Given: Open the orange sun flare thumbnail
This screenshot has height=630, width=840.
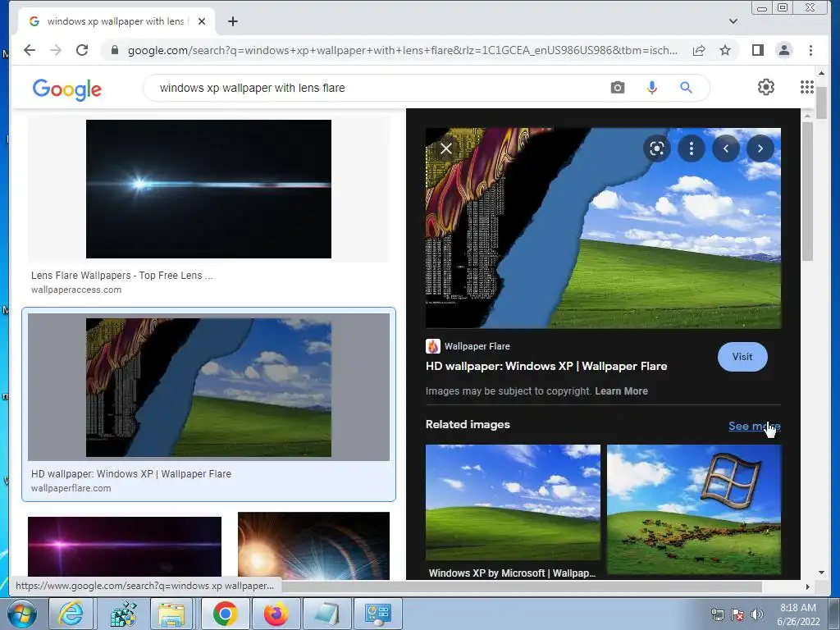Looking at the screenshot, I should click(313, 546).
